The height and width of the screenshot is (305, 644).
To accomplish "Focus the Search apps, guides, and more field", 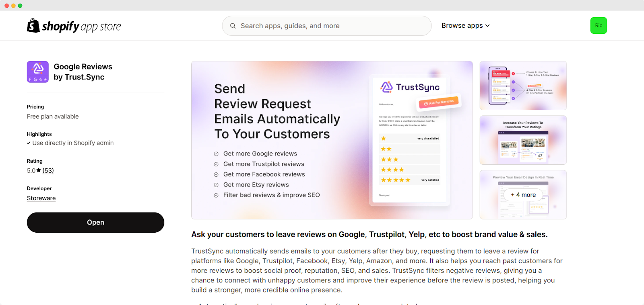I will [x=327, y=26].
